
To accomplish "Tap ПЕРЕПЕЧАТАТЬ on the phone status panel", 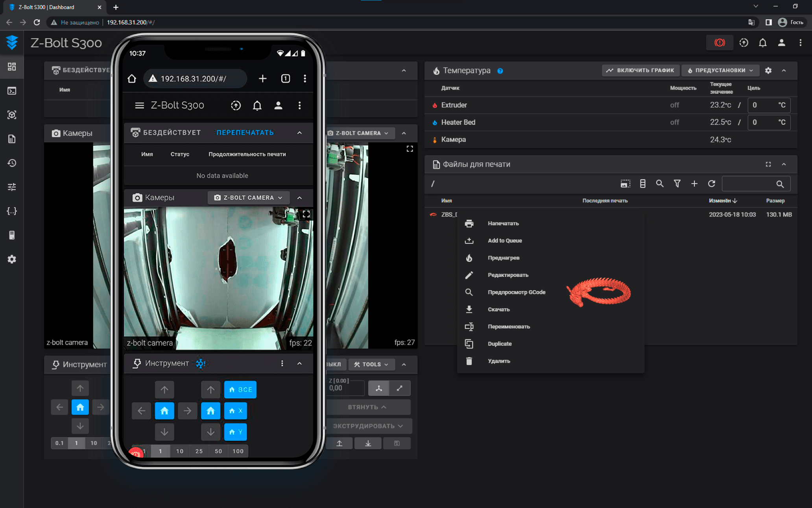I will click(245, 133).
